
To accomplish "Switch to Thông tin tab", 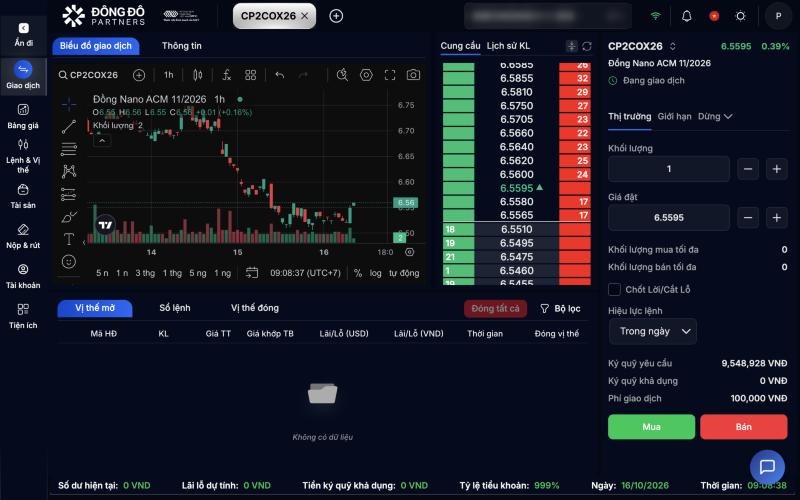I will 182,46.
